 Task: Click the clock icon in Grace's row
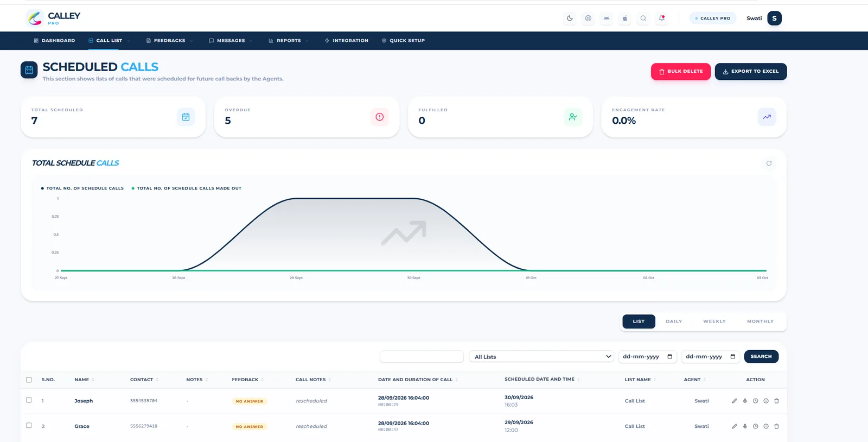(755, 427)
